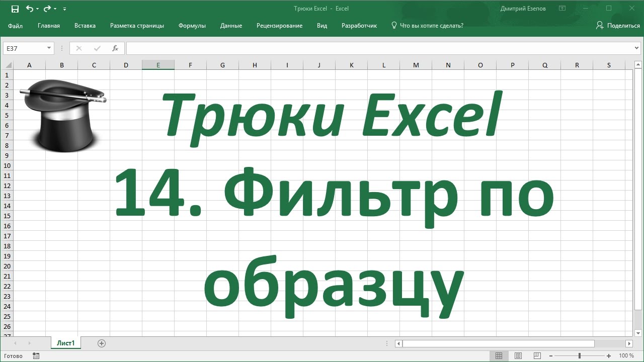This screenshot has width=644, height=362.
Task: Click the macro recording icon in status bar
Action: point(36,355)
